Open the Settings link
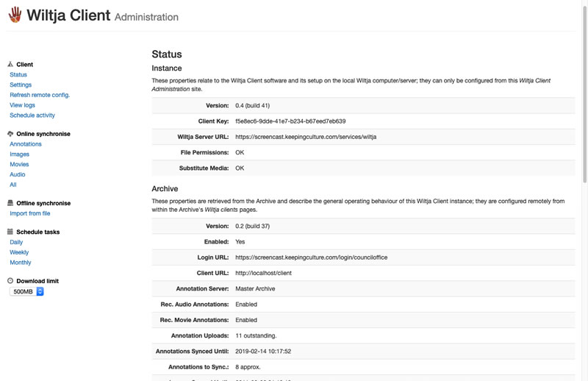This screenshot has height=381, width=588. 21,85
